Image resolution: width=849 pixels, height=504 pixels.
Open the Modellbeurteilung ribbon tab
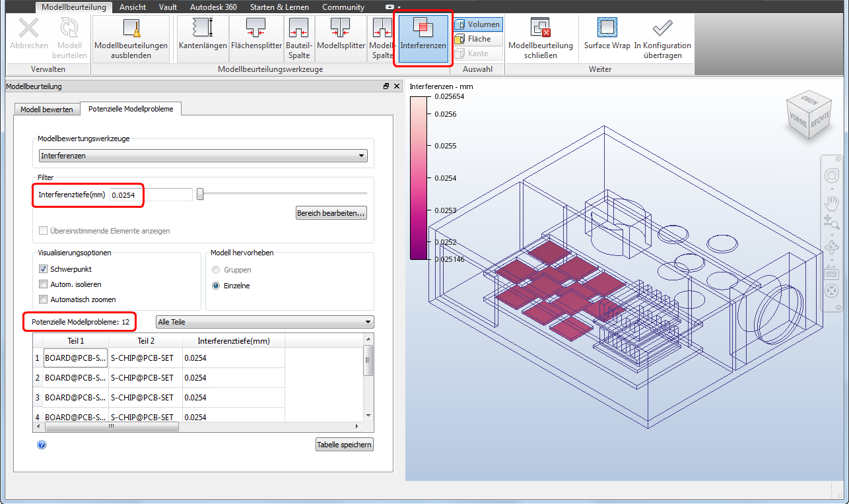point(74,7)
